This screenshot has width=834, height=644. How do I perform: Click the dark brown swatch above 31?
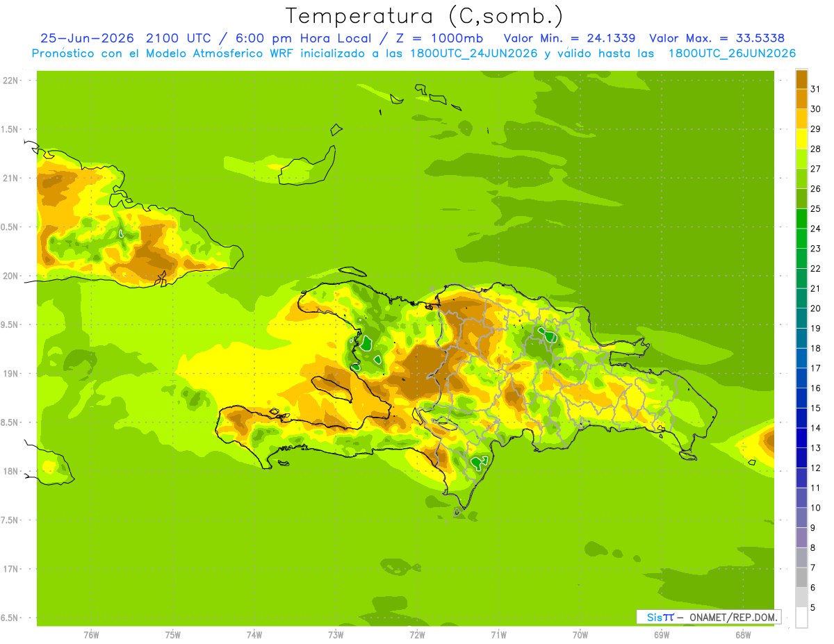pyautogui.click(x=801, y=79)
